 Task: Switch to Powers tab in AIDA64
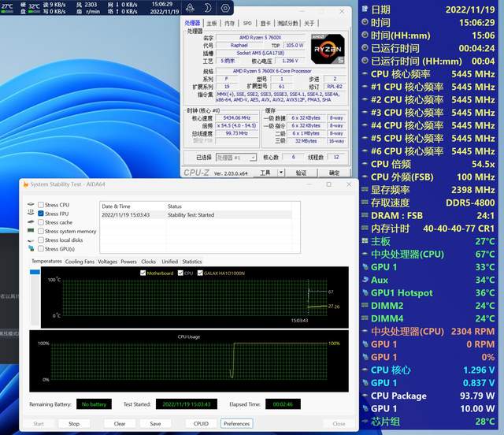click(x=128, y=262)
